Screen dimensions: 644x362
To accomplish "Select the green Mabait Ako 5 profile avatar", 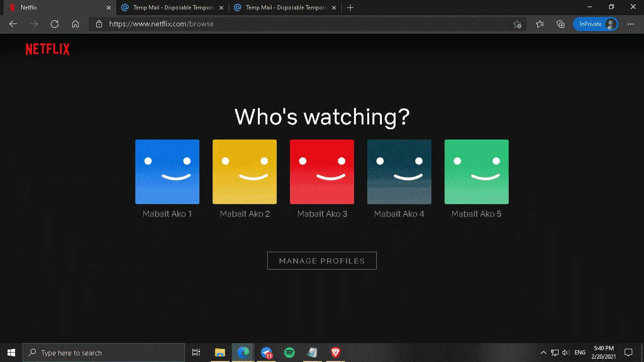I will point(477,172).
